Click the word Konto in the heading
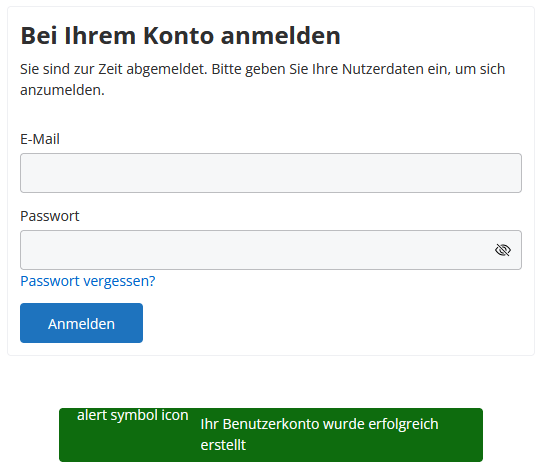The height and width of the screenshot is (471, 546). click(179, 36)
